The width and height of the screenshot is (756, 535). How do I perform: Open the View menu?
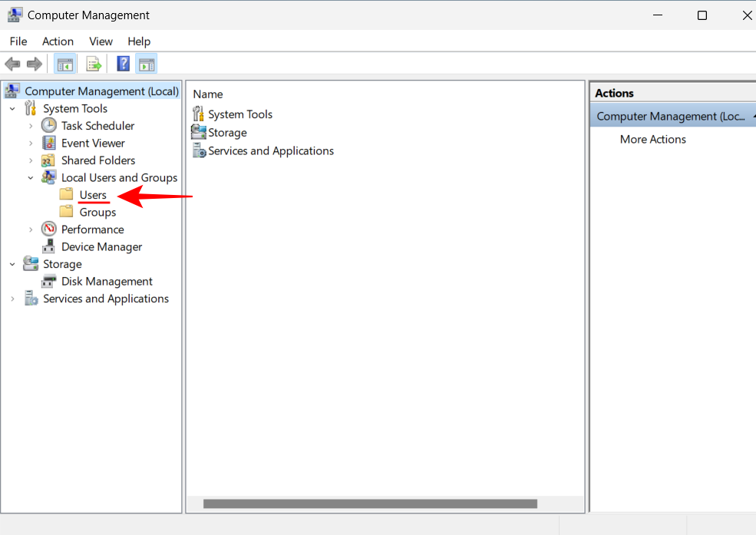pyautogui.click(x=101, y=41)
